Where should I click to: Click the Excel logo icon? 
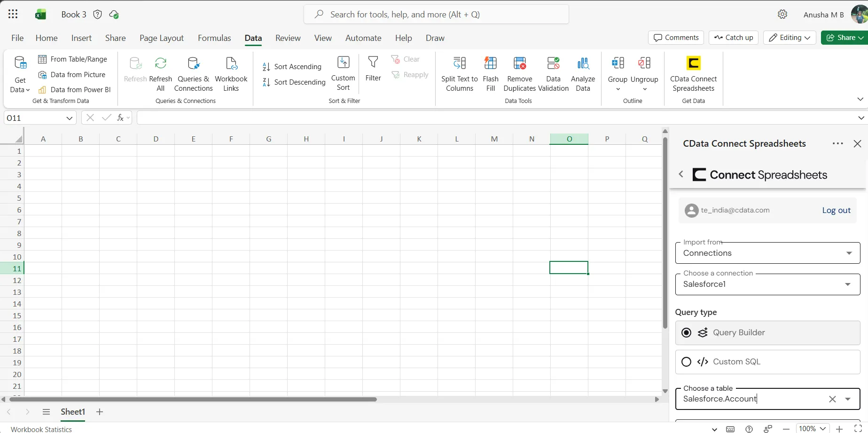[x=41, y=15]
